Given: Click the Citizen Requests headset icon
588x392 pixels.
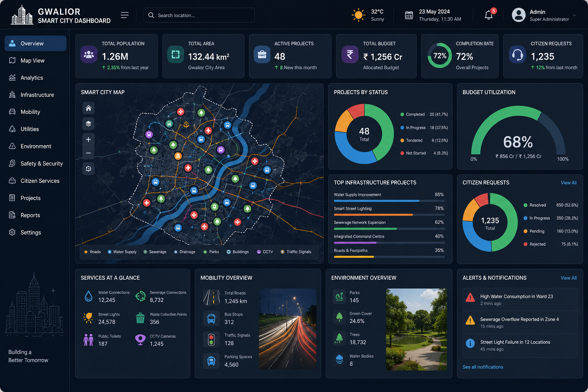Looking at the screenshot, I should 518,54.
